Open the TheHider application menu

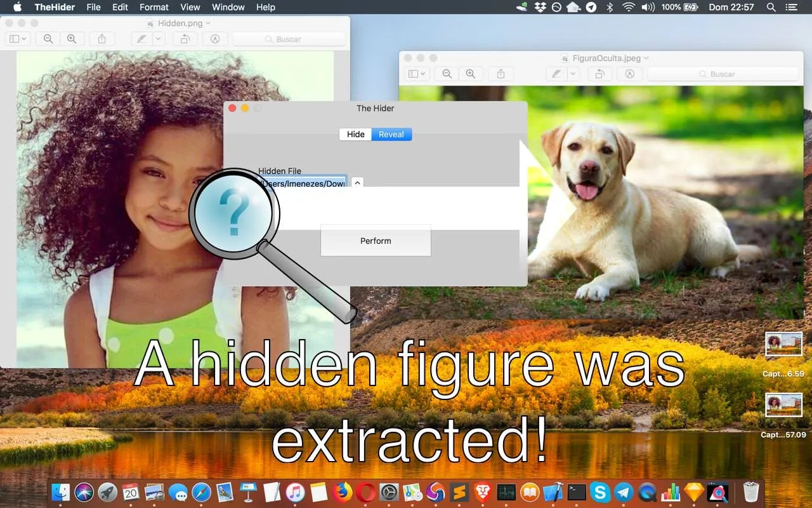(x=55, y=7)
